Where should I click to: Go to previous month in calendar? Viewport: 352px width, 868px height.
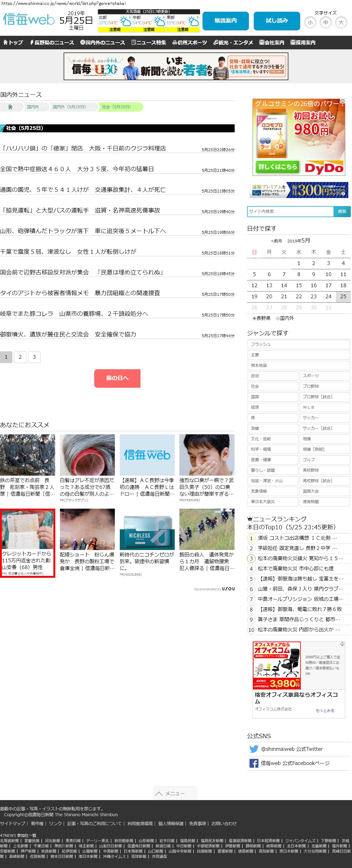pos(276,241)
